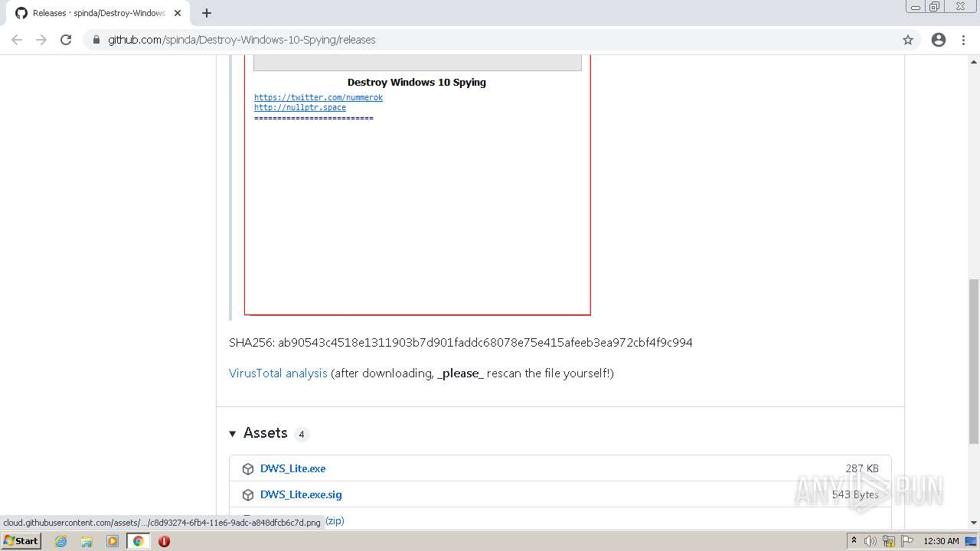Open the volume speaker tray icon
This screenshot has height=551, width=980.
[871, 541]
